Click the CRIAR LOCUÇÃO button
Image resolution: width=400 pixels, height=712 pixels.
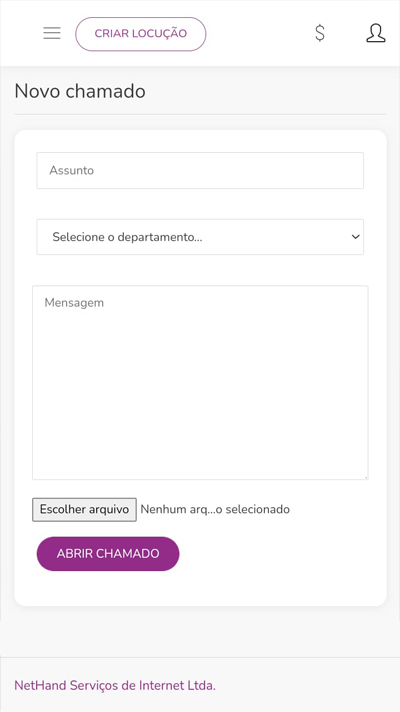click(x=141, y=34)
